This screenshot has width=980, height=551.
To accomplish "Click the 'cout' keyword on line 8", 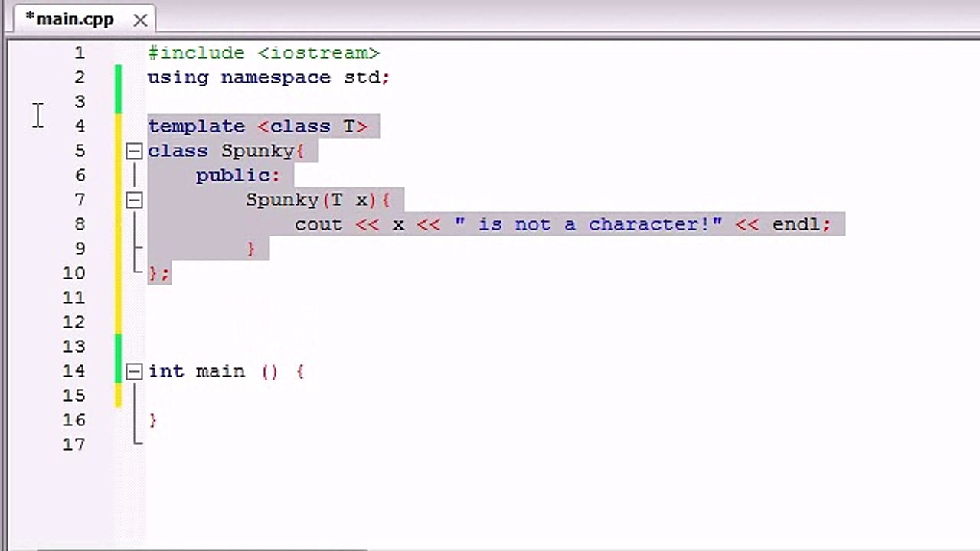I will tap(318, 224).
